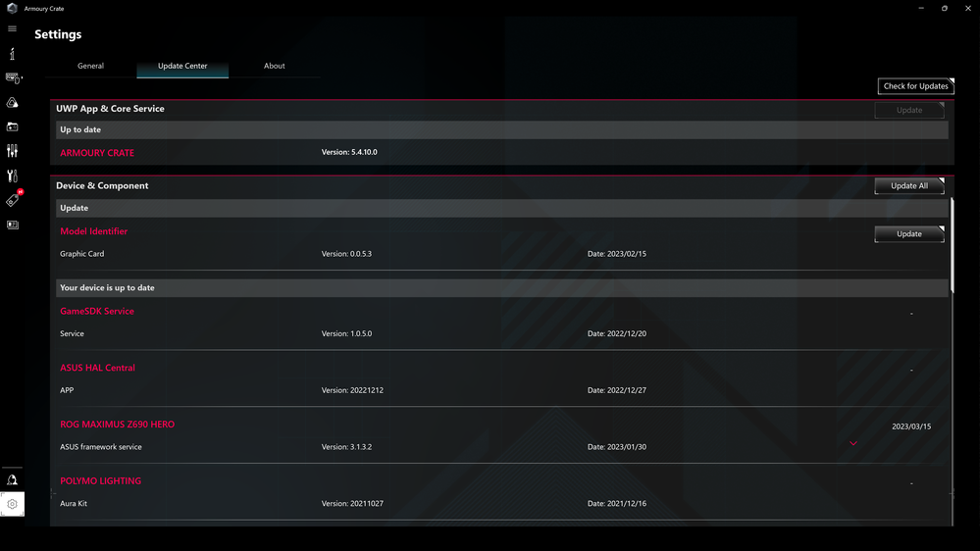Click the Model Identifier heading
The width and height of the screenshot is (980, 551).
coord(94,231)
